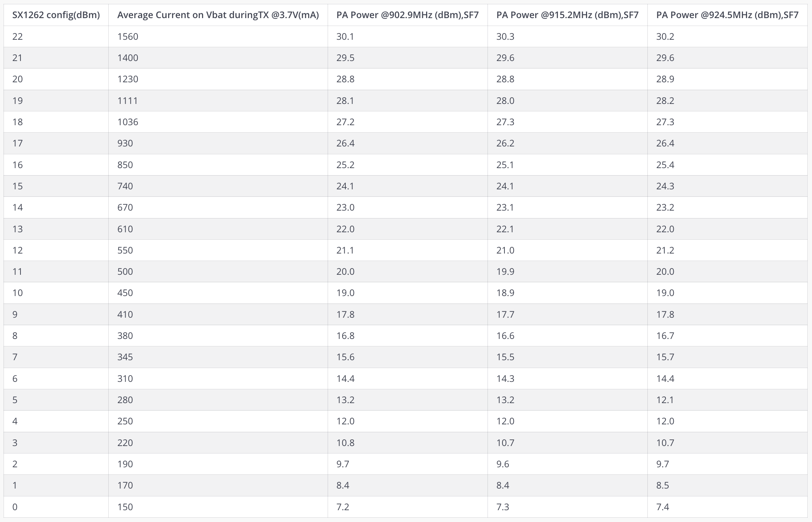Viewport: 812px width, 522px height.
Task: Select the 18.9 PA power cell
Action: point(505,293)
